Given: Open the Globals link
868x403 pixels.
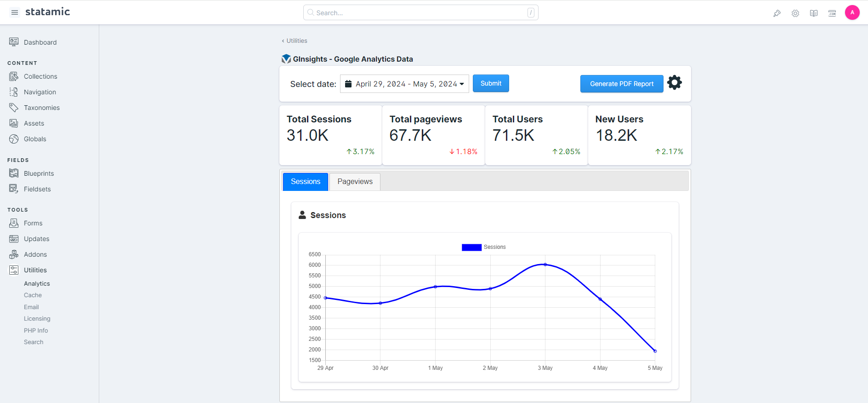Looking at the screenshot, I should (x=35, y=139).
